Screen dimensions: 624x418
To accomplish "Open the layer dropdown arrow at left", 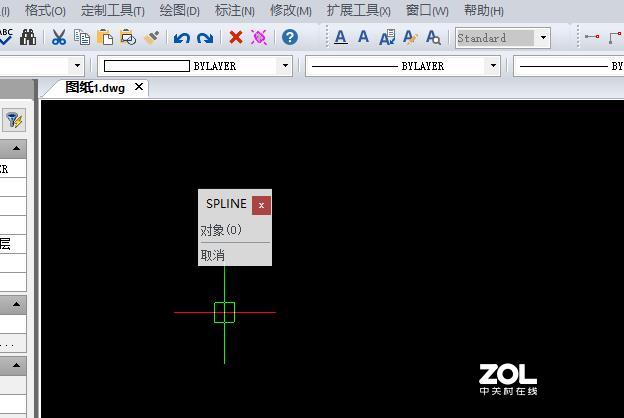I will tap(77, 66).
